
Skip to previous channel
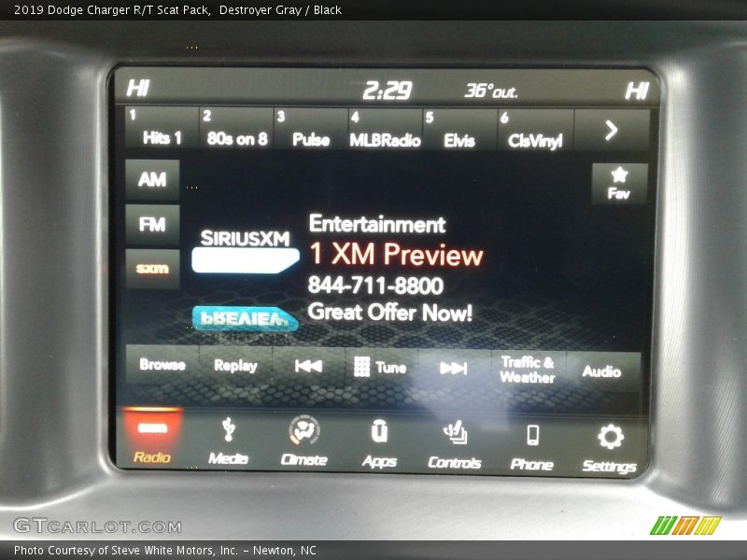[x=308, y=366]
